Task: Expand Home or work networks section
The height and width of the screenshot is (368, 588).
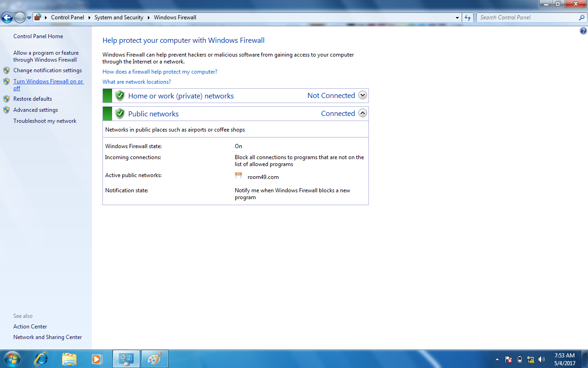Action: [362, 95]
